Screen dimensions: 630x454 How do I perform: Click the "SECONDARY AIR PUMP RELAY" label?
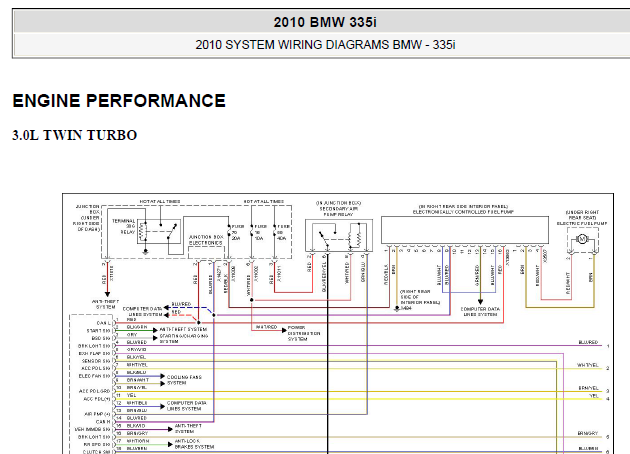(x=338, y=212)
